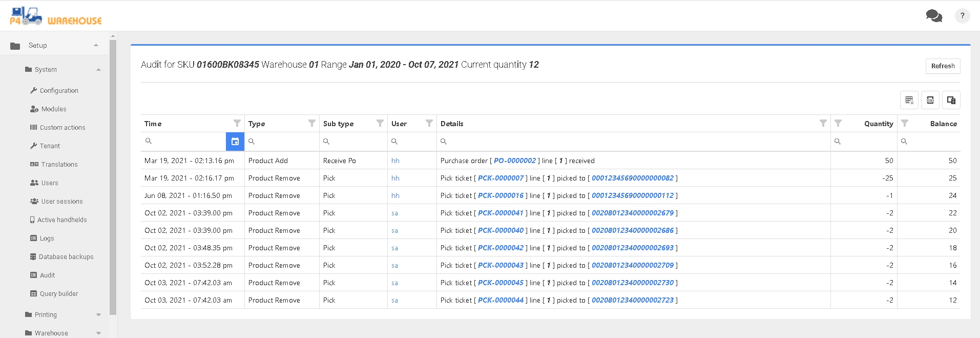980x338 pixels.
Task: Click the XLSX export icon
Action: (x=930, y=100)
